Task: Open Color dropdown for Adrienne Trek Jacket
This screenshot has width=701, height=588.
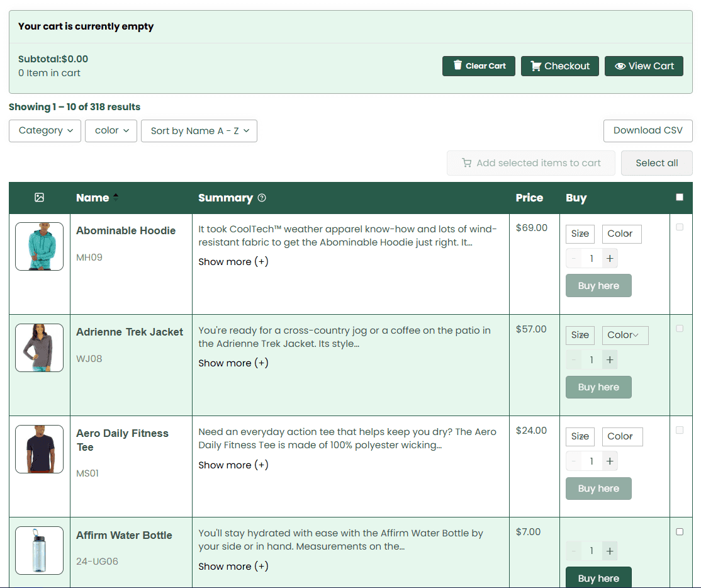Action: (624, 336)
